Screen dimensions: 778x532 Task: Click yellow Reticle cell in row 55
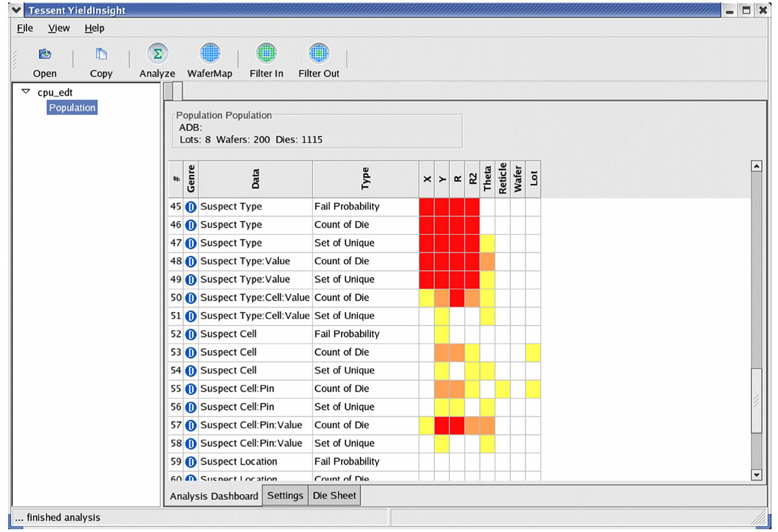pyautogui.click(x=502, y=389)
